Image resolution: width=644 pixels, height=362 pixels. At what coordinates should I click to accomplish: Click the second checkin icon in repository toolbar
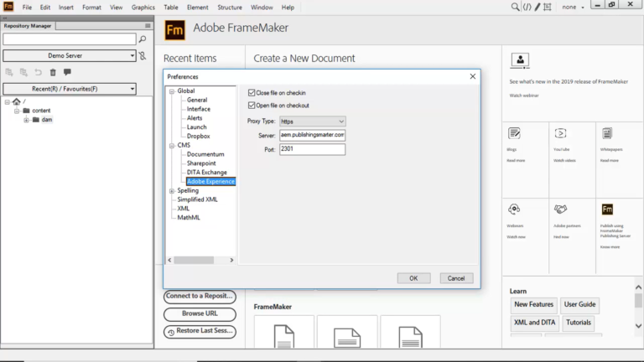[23, 72]
